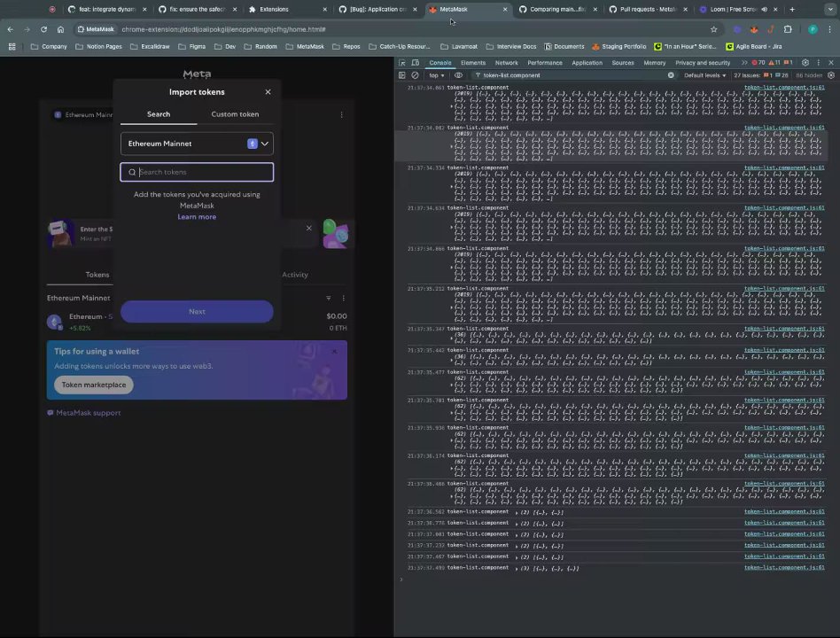840x638 pixels.
Task: Close the Import tokens dialog
Action: pyautogui.click(x=268, y=92)
